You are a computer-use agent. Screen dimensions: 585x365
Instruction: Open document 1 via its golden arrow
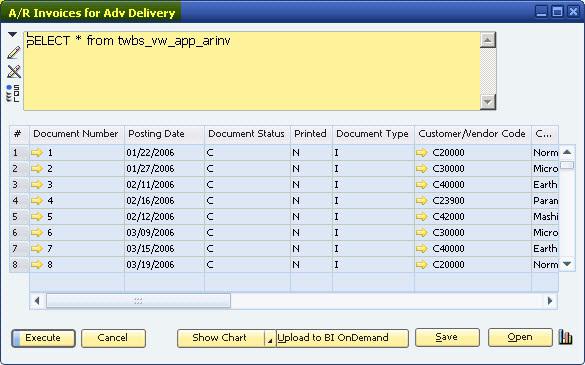tap(37, 152)
